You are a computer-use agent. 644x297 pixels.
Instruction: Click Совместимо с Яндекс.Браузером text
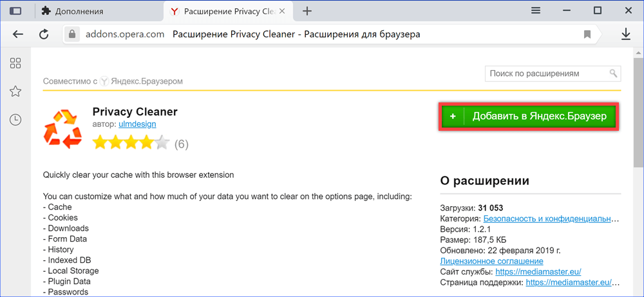click(113, 81)
